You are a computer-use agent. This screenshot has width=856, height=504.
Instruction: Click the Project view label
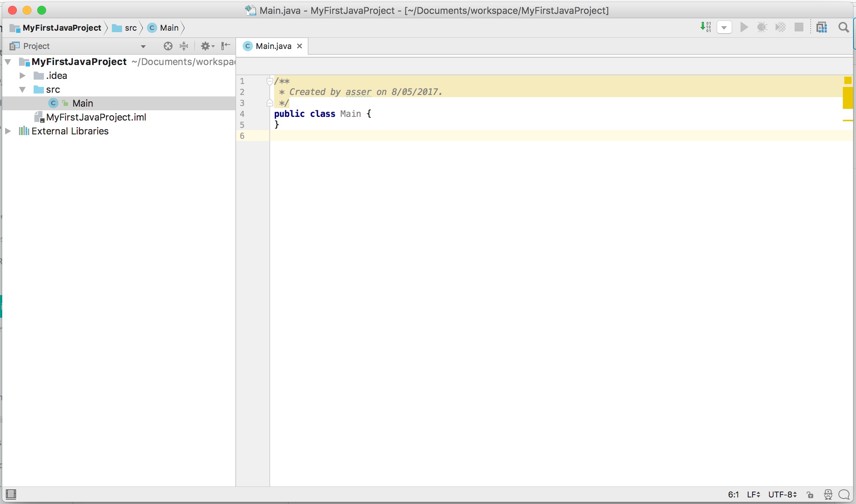point(36,46)
